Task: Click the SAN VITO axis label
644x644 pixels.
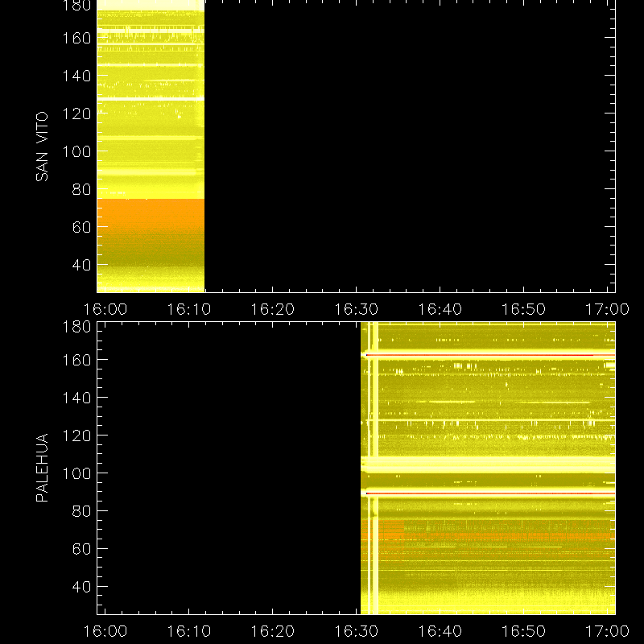Action: (42, 147)
